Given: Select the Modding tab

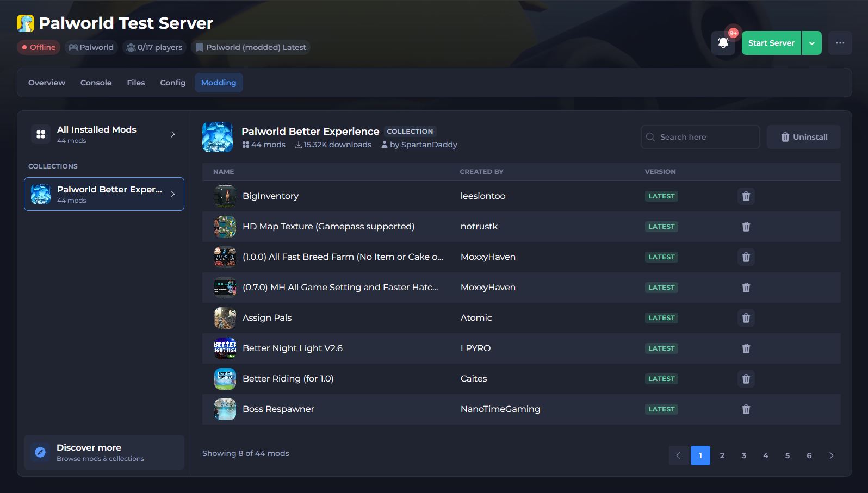Looking at the screenshot, I should click(x=219, y=83).
